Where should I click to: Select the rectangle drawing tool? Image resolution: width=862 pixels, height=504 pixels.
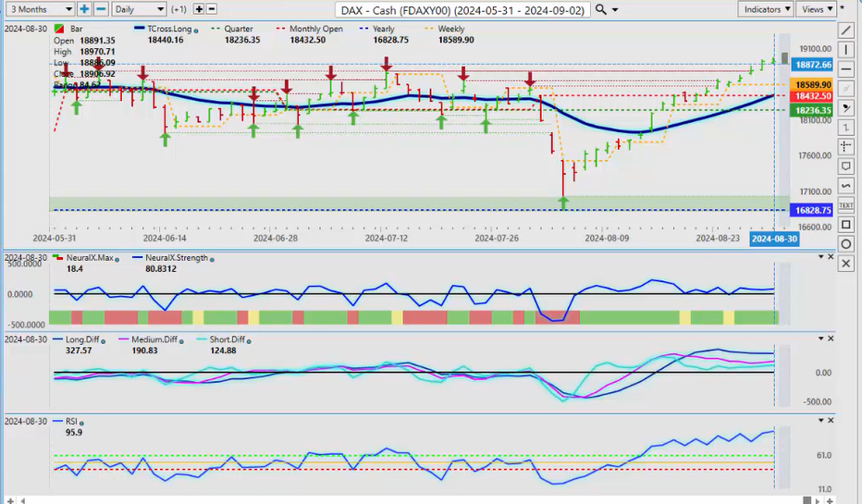[x=846, y=225]
